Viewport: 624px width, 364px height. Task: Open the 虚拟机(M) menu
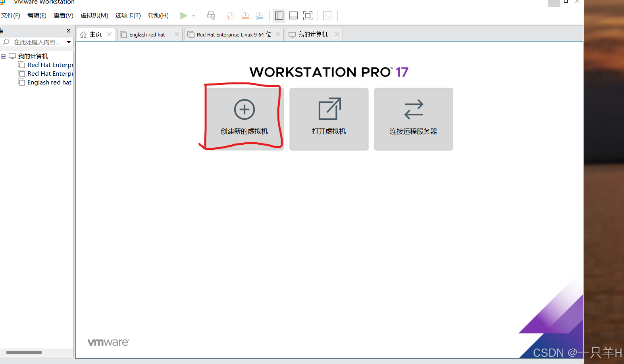pos(94,15)
